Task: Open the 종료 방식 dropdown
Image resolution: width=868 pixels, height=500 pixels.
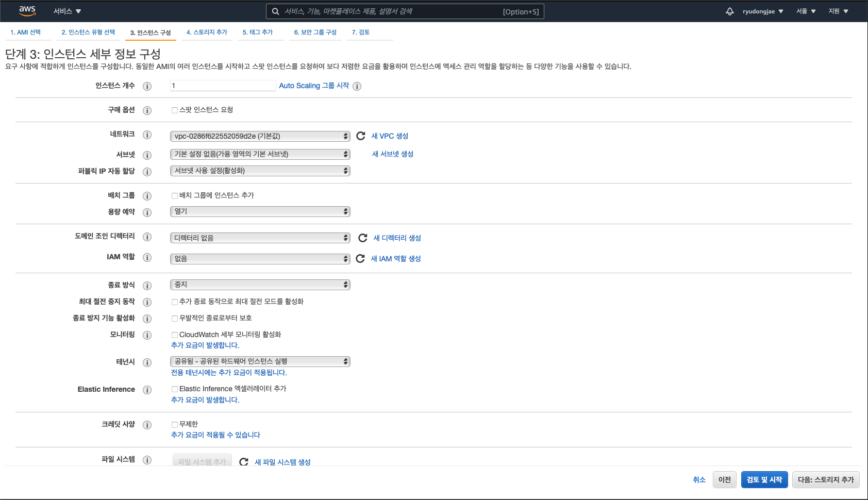Action: tap(260, 285)
